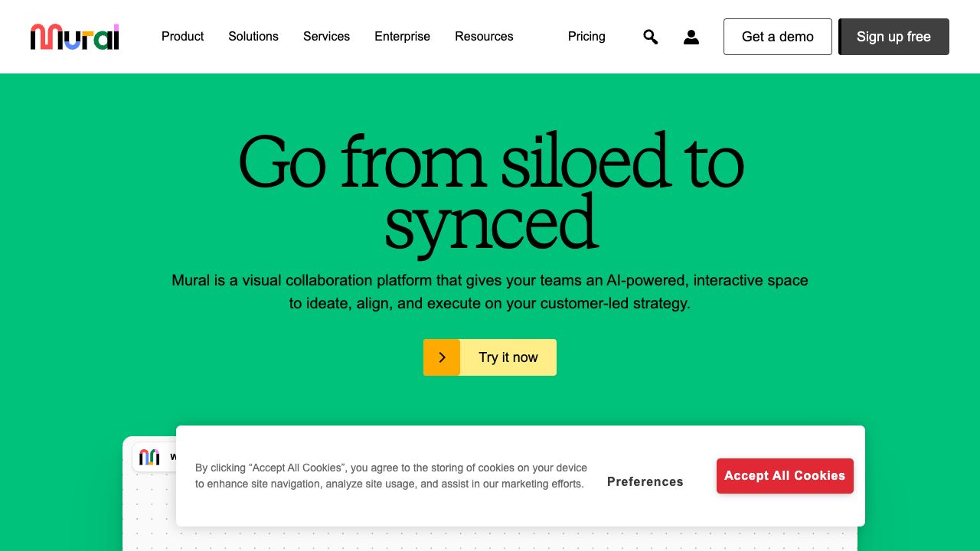The width and height of the screenshot is (980, 551).
Task: Open cookie Preferences
Action: [645, 481]
